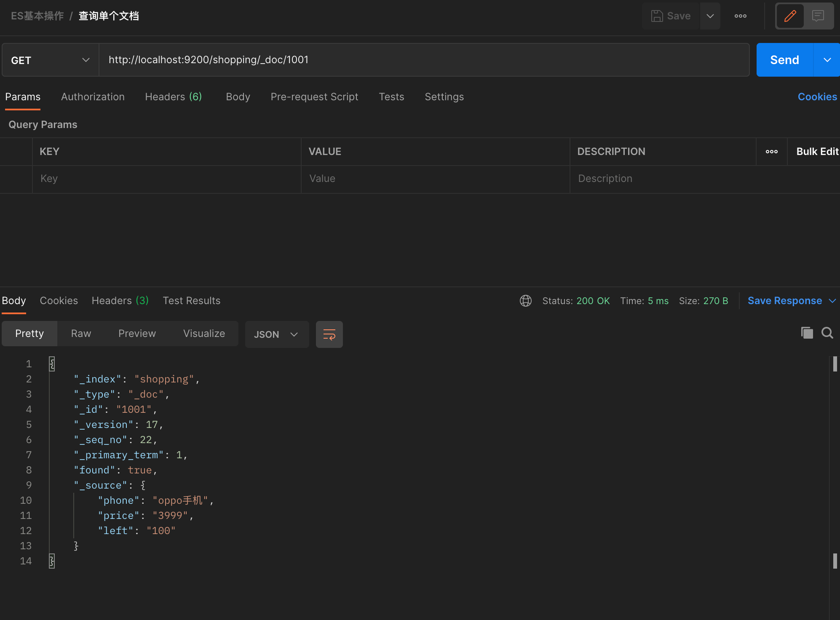Open the Test Results tab
Viewport: 840px width, 620px height.
pos(192,301)
